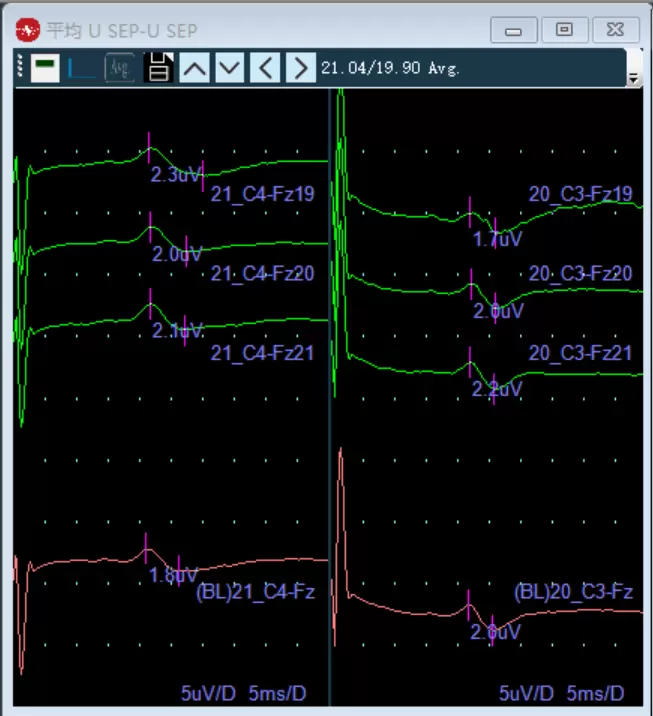Screen dimensions: 653x716
Task: Click the red application icon in title bar
Action: (x=28, y=30)
